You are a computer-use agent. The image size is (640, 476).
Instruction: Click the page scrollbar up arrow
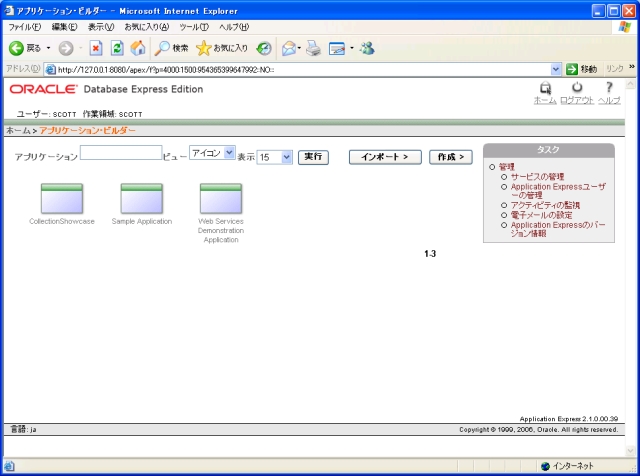point(630,84)
